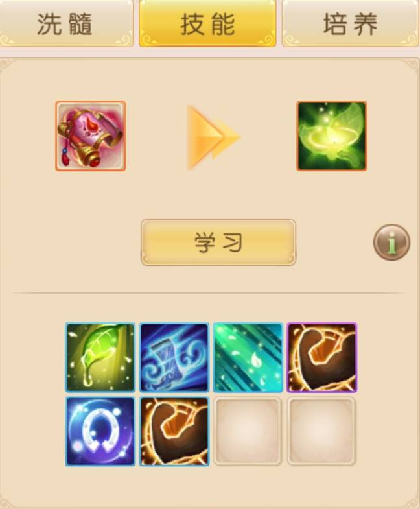Click the red skill scroll item icon

[91, 136]
